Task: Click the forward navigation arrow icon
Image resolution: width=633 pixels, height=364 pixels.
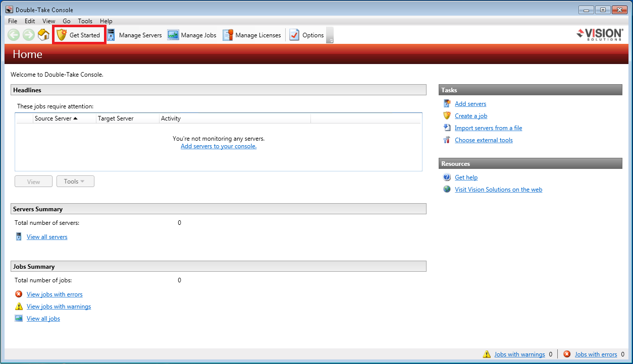Action: (x=29, y=35)
